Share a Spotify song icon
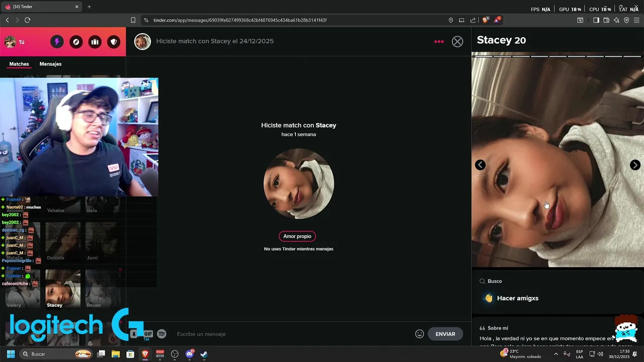Image resolution: width=644 pixels, height=362 pixels. coord(162,334)
